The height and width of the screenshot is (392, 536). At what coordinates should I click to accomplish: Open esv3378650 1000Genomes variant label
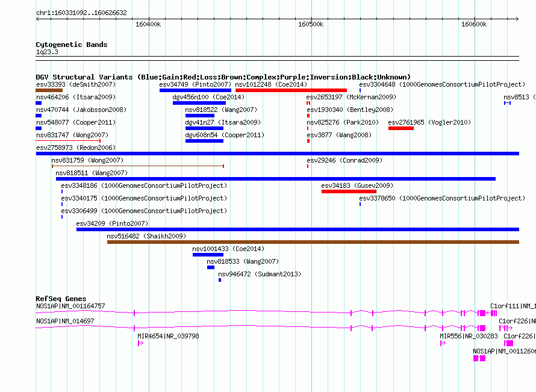click(x=442, y=198)
